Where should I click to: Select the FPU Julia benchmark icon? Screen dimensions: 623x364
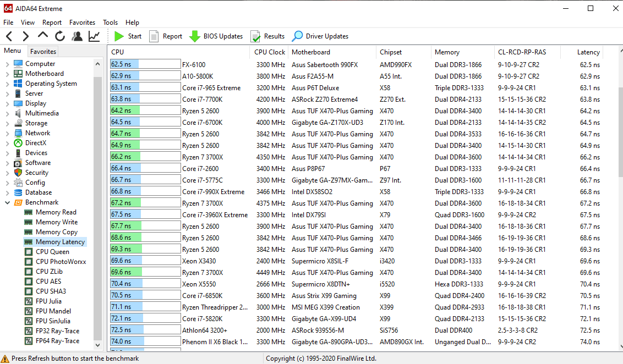point(28,301)
